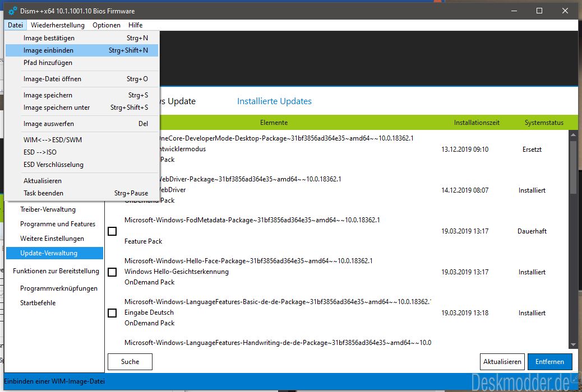Go to Weitere Einstellungen in sidebar
This screenshot has height=392, width=582.
pos(52,239)
